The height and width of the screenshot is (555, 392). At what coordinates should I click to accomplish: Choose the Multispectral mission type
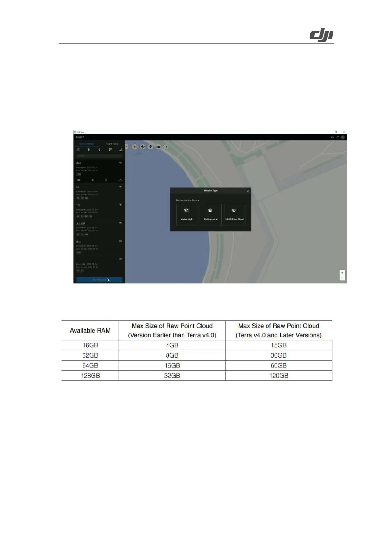[x=210, y=214]
